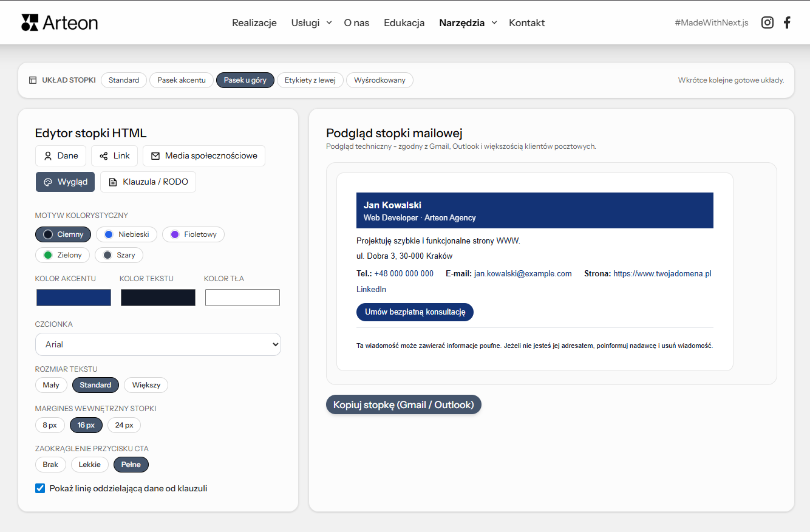This screenshot has width=810, height=532.
Task: Enable the Pokaż linię oddzielającą checkbox
Action: [x=39, y=488]
